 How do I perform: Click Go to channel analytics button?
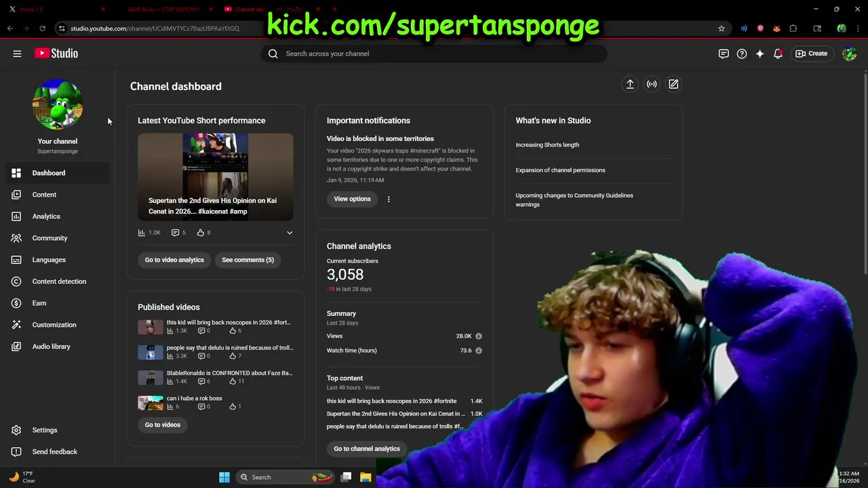pos(367,449)
